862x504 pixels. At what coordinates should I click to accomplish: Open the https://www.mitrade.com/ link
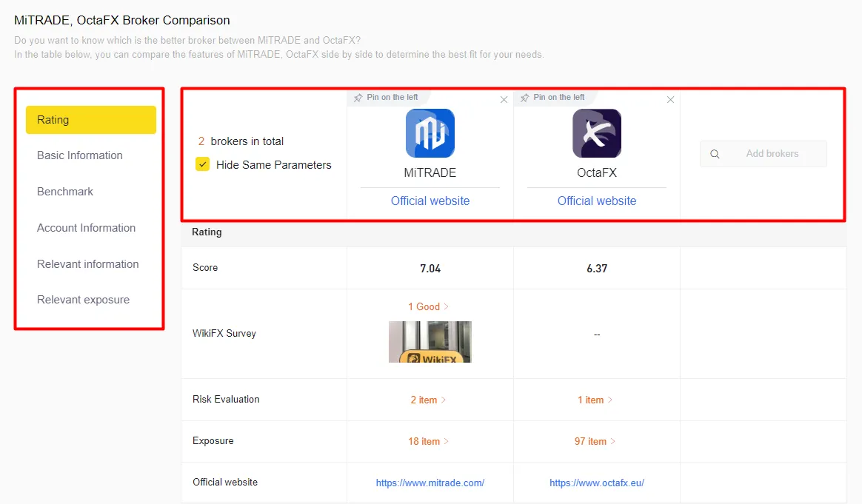click(430, 483)
